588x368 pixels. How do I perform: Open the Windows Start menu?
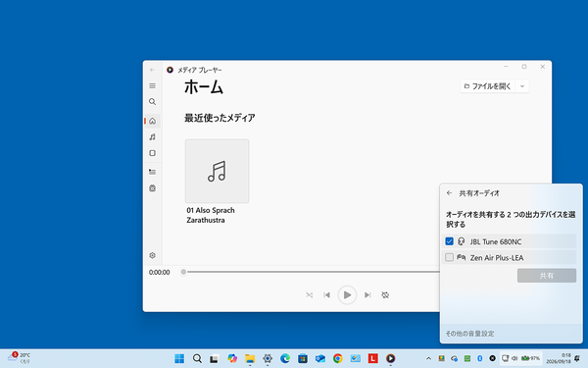point(179,358)
